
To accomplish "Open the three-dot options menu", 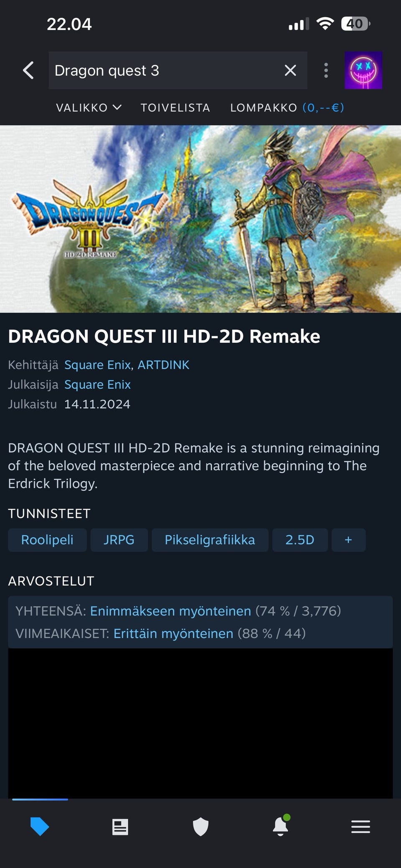I will (326, 70).
